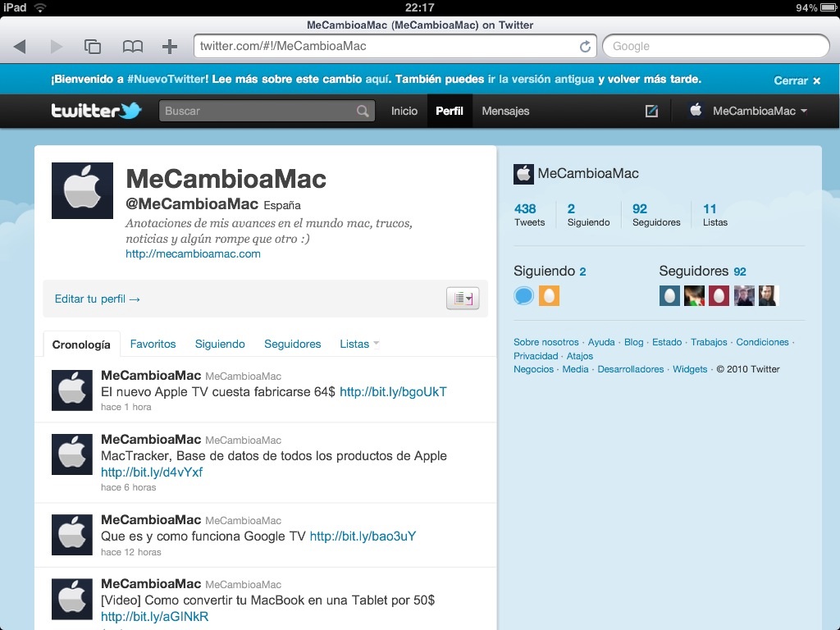Click avatar of the Google TV tweet
Image resolution: width=840 pixels, height=630 pixels.
(x=72, y=535)
